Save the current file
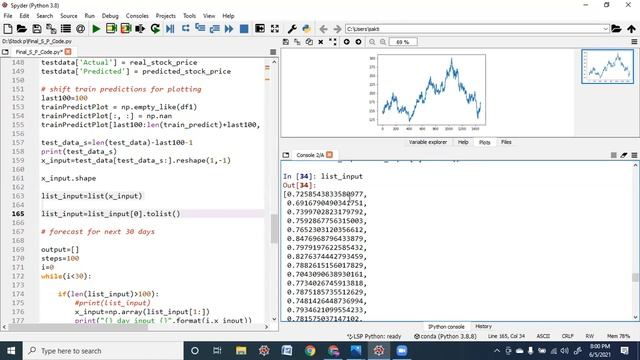The height and width of the screenshot is (360, 640). 37,29
